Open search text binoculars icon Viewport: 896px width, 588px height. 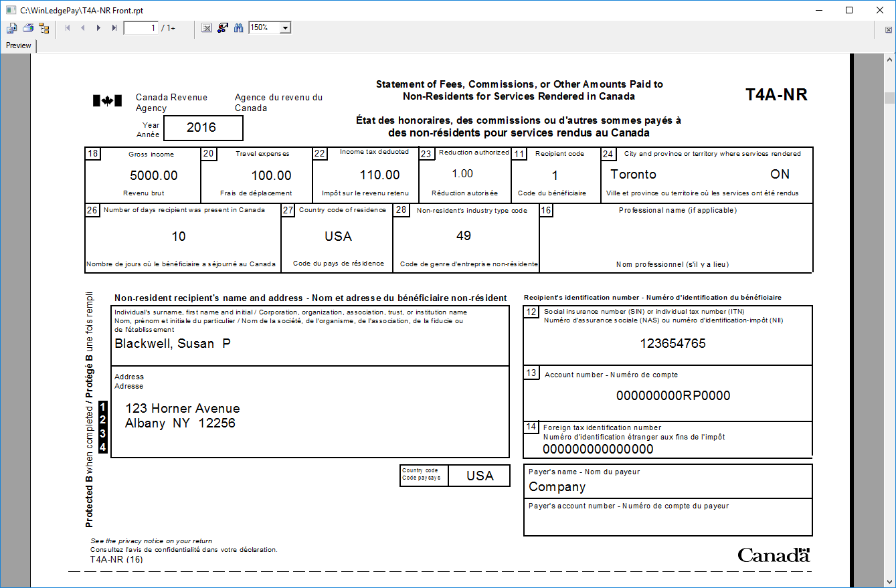238,28
